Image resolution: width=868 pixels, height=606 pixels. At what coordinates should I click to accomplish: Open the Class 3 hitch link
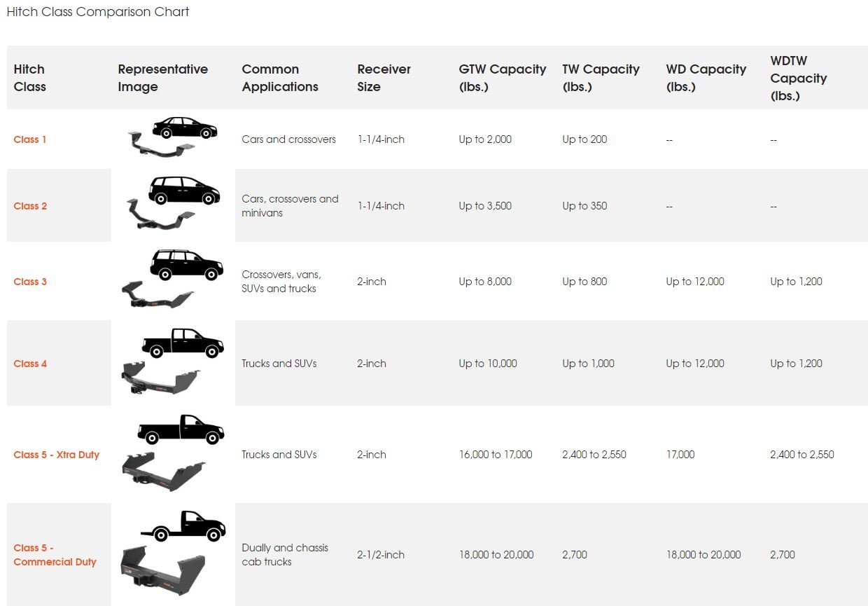pos(30,282)
